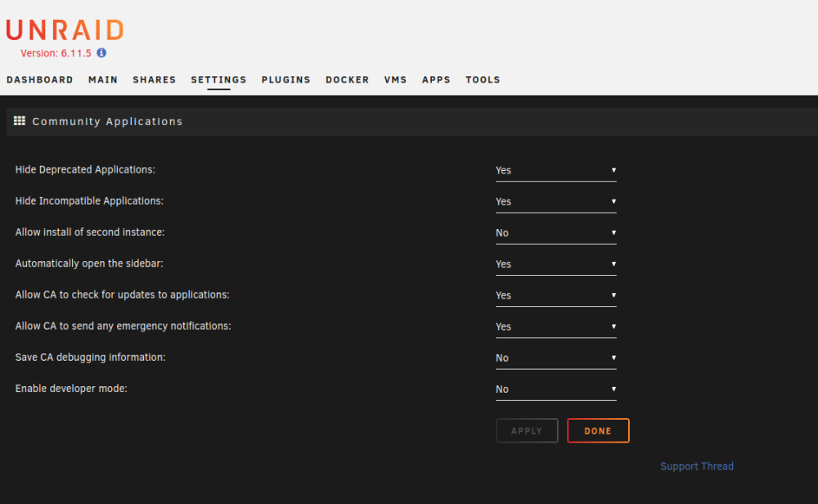The image size is (818, 504).
Task: Click 'Allow CA to send any emergency notifications' label
Action: [x=124, y=326]
